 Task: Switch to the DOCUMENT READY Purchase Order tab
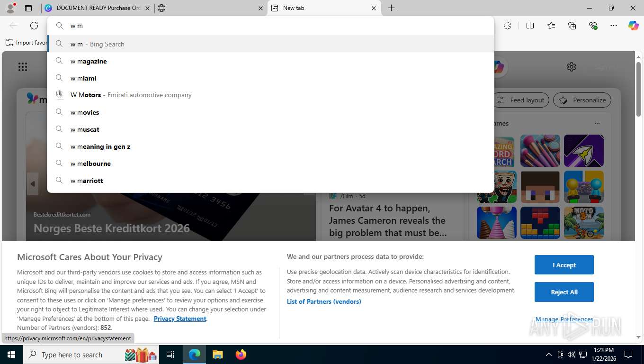coord(97,8)
